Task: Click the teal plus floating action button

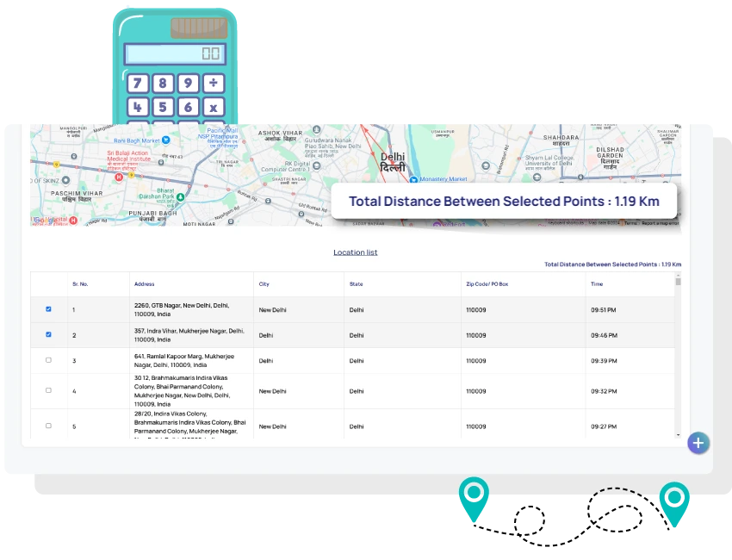Action: [698, 443]
